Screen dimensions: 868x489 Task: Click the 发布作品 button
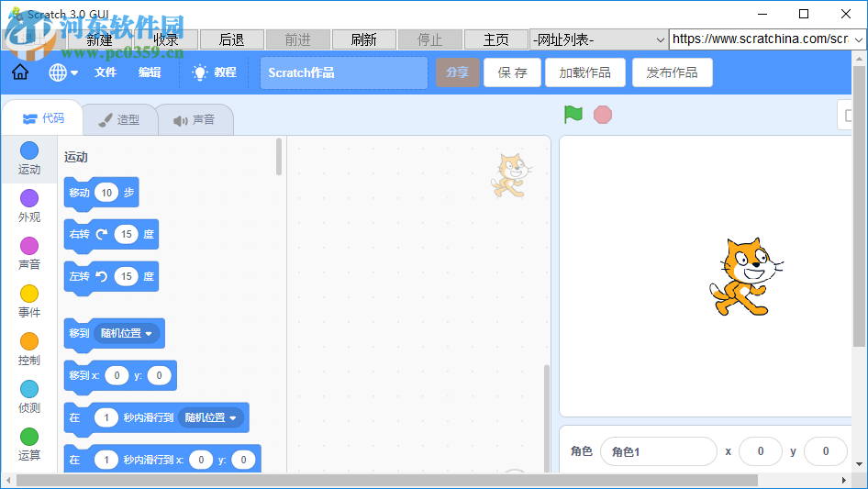(x=672, y=72)
